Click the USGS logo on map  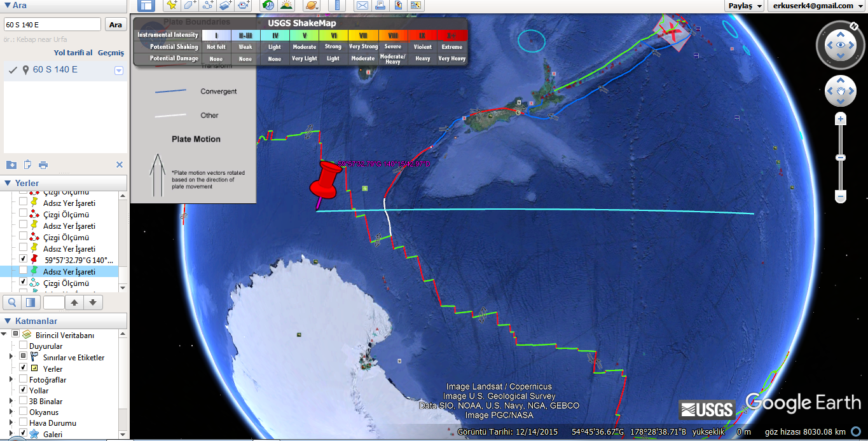[706, 410]
